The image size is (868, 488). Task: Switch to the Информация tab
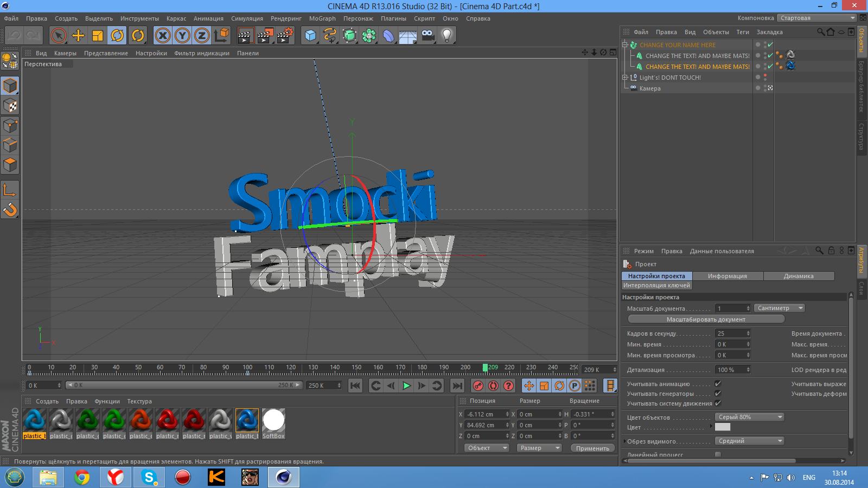[x=727, y=276]
